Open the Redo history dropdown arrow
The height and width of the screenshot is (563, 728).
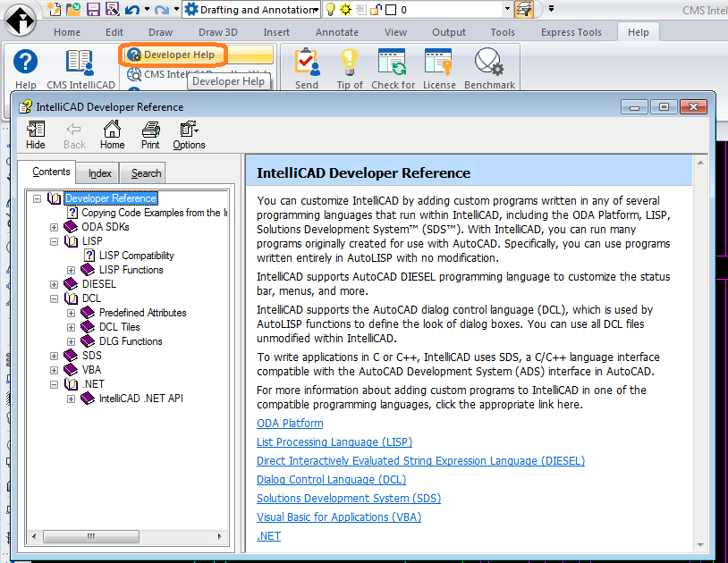pos(176,9)
